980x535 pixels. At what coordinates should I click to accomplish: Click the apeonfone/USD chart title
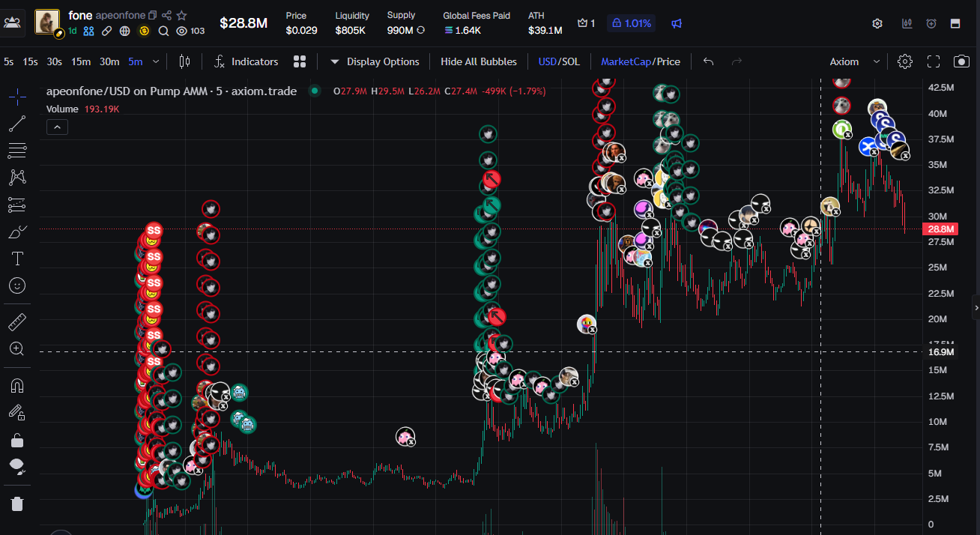(172, 91)
